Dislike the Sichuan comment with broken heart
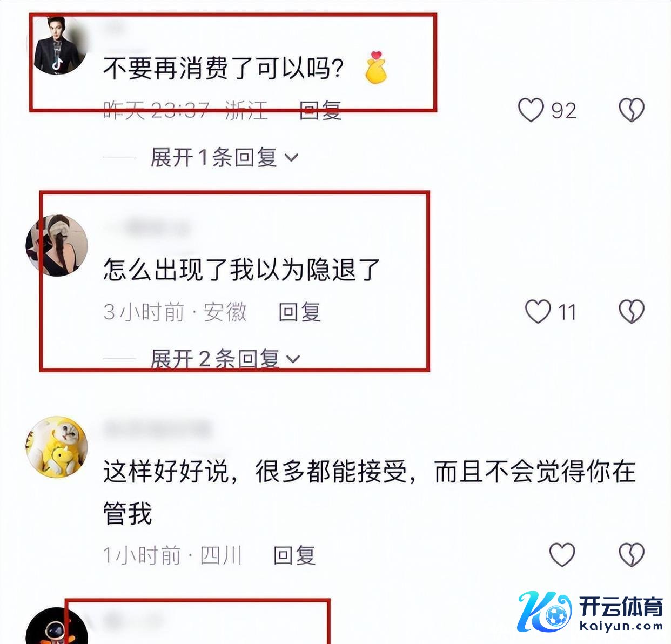Screen dimensions: 671x644 pos(632,555)
